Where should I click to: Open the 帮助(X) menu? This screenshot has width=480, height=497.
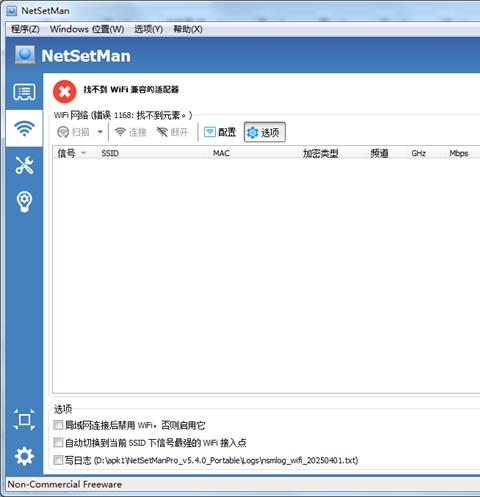(188, 29)
